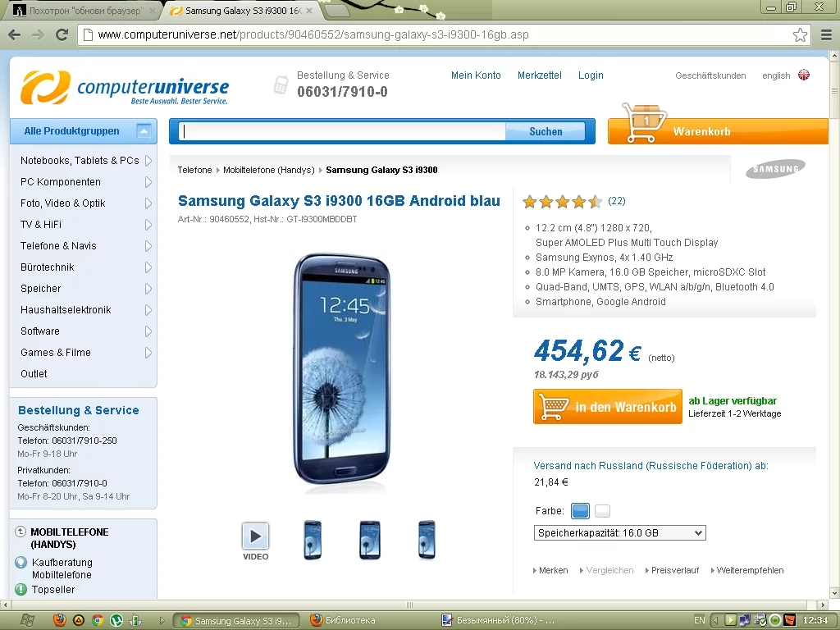Open the Warenkorb shopping cart
Viewport: 840px width, 630px height.
pos(718,131)
